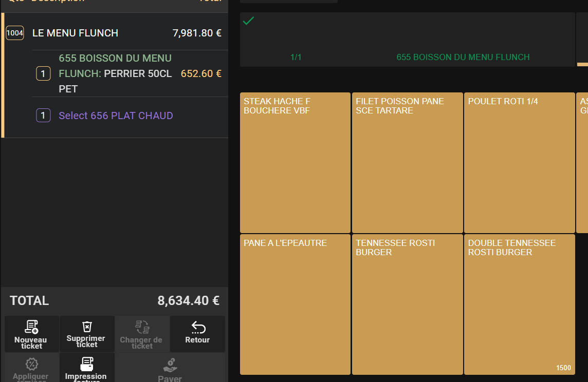Click the Changer de ticket icon

click(142, 327)
